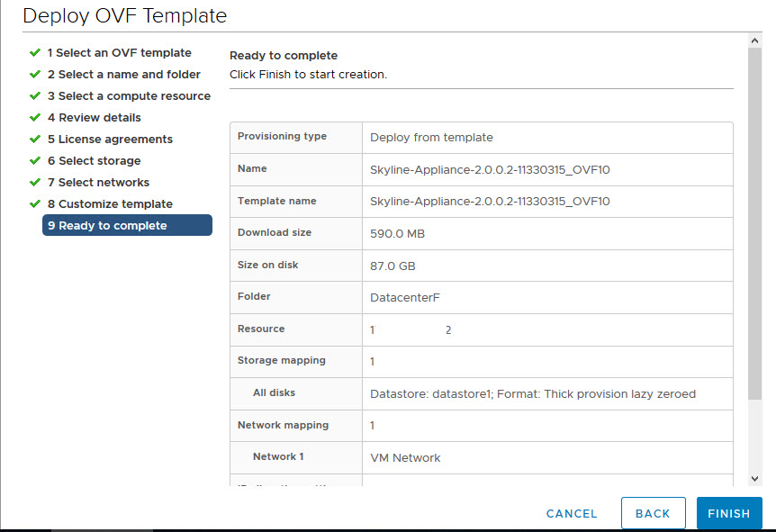
Task: Click the Finish button to start deployment
Action: point(728,513)
